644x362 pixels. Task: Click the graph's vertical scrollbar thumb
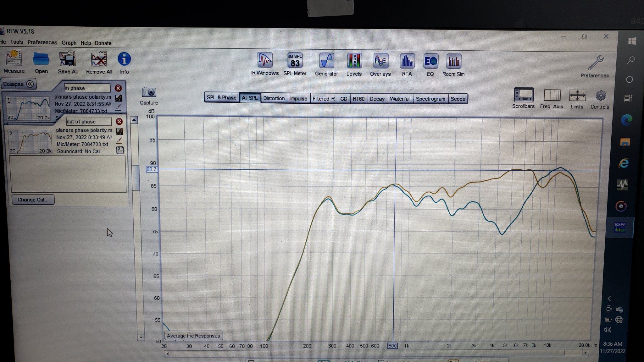tap(136, 178)
